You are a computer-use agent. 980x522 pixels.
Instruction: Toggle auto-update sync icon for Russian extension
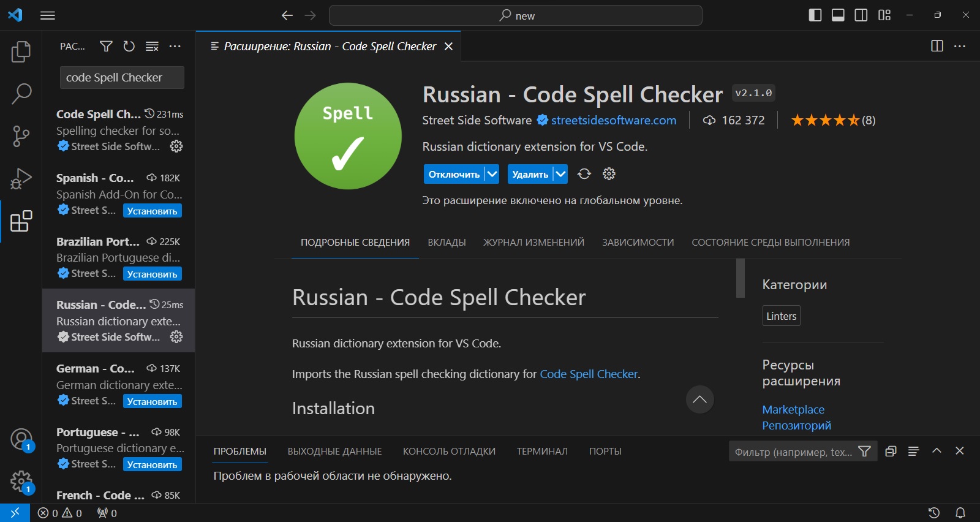584,174
